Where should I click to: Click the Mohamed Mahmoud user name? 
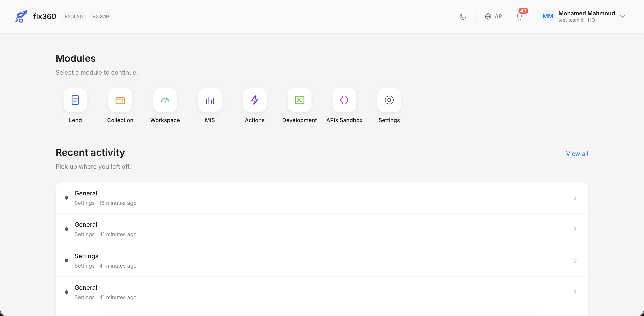587,13
